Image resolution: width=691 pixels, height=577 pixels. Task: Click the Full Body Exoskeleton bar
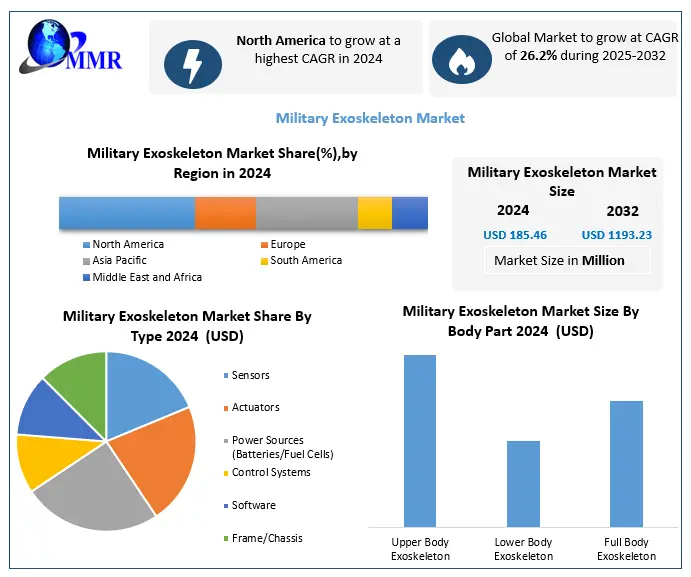pyautogui.click(x=626, y=463)
